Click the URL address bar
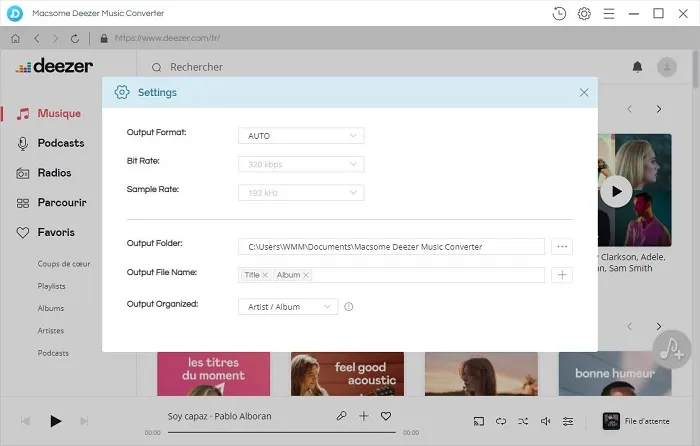700x446 pixels. click(167, 38)
